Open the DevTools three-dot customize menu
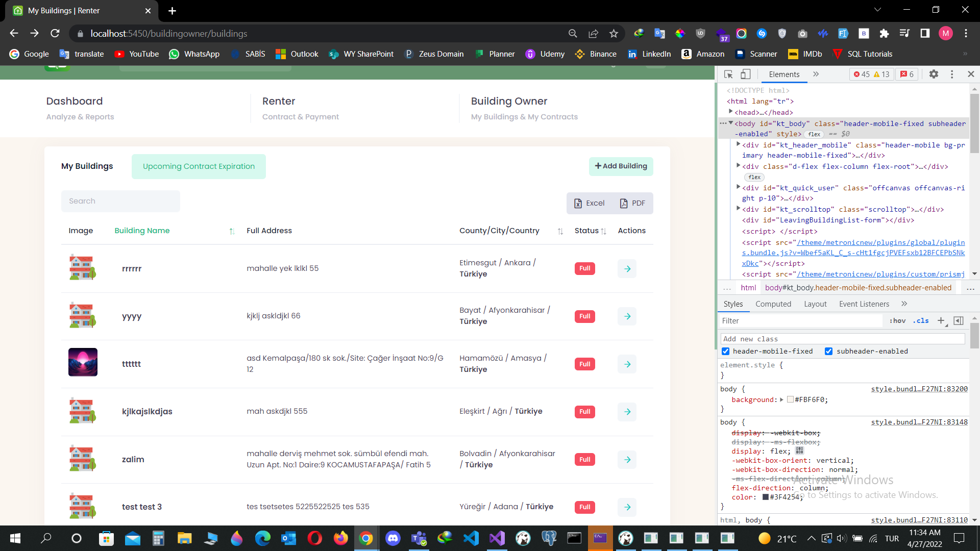980x551 pixels. point(952,74)
